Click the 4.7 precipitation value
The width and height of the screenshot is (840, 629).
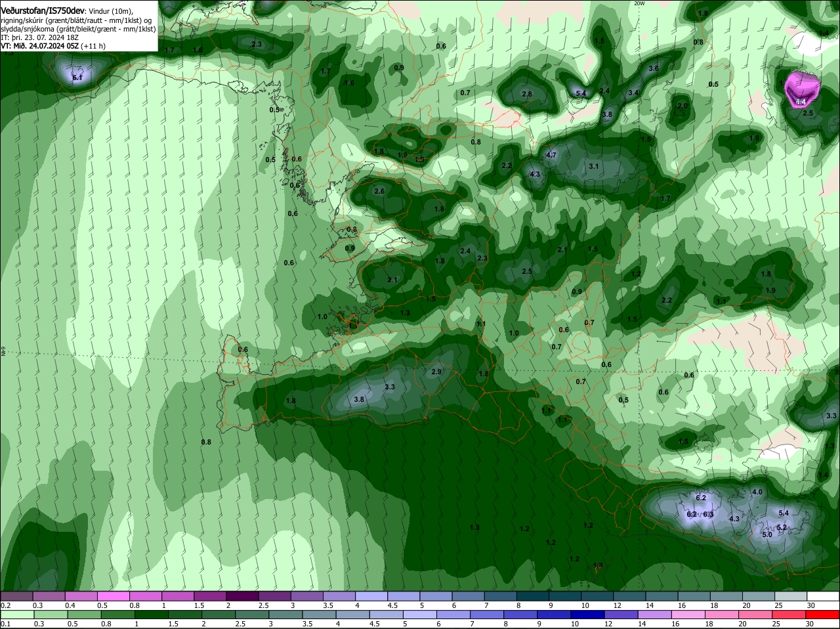[x=551, y=155]
